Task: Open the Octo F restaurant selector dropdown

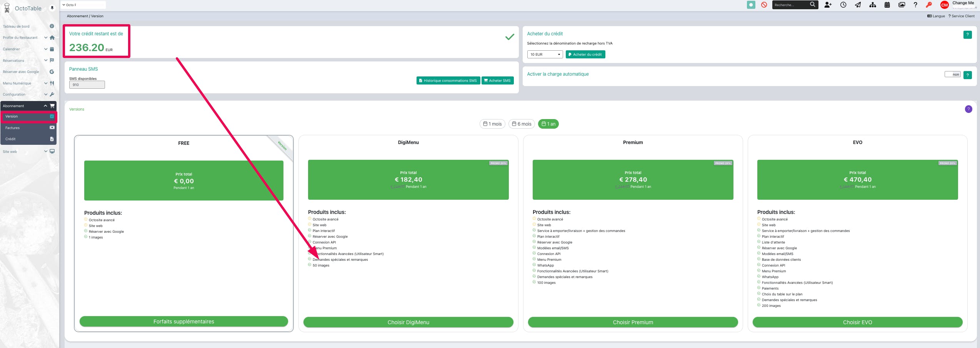Action: click(83, 5)
